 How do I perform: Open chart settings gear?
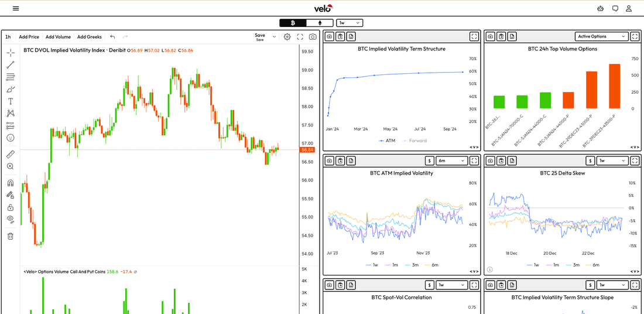pyautogui.click(x=287, y=36)
